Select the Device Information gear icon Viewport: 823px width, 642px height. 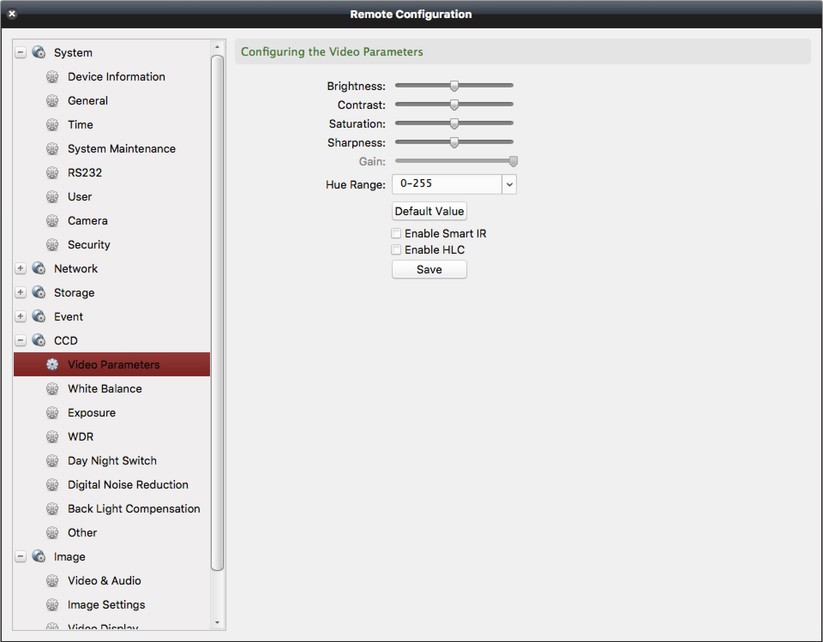(x=52, y=76)
